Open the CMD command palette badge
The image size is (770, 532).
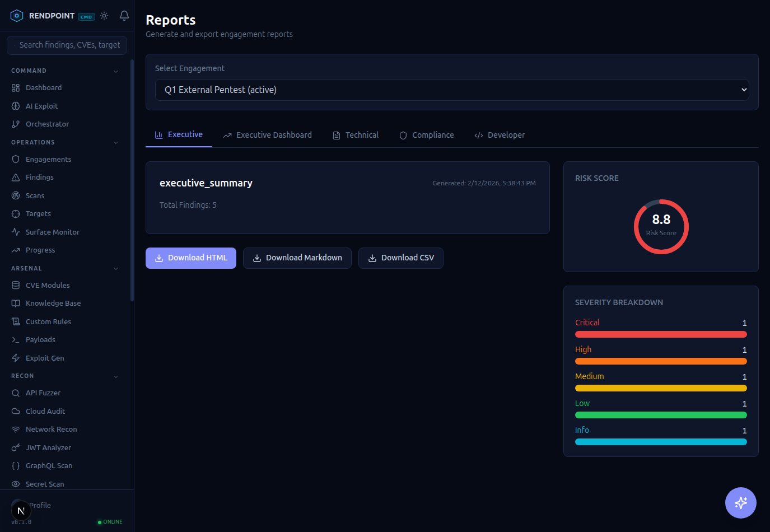(x=86, y=16)
